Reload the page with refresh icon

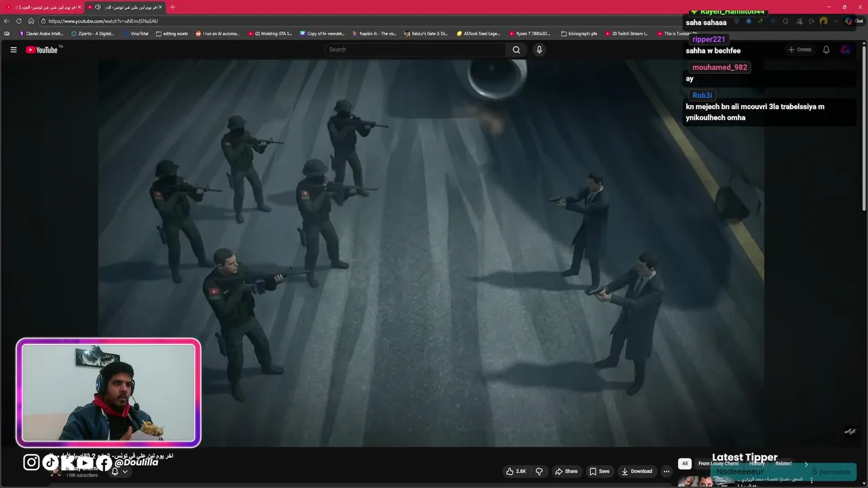[x=19, y=21]
